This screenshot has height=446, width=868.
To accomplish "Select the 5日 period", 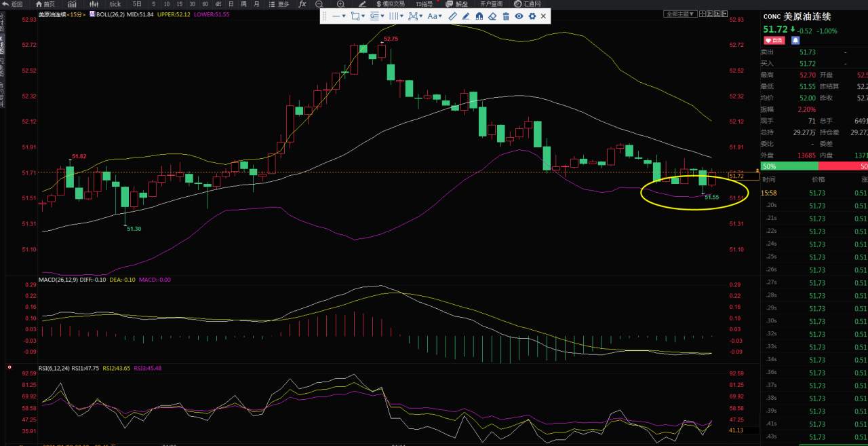I will point(137,4).
